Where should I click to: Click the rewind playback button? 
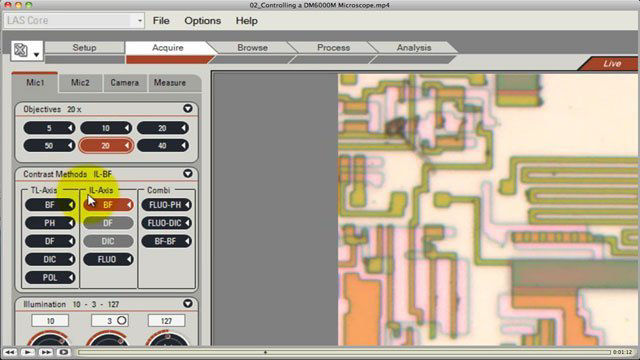pyautogui.click(x=10, y=352)
